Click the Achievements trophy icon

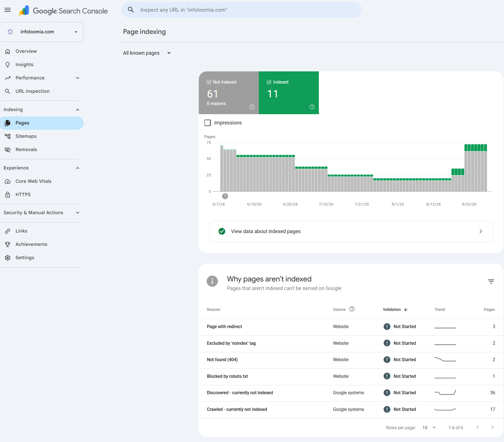coord(8,244)
